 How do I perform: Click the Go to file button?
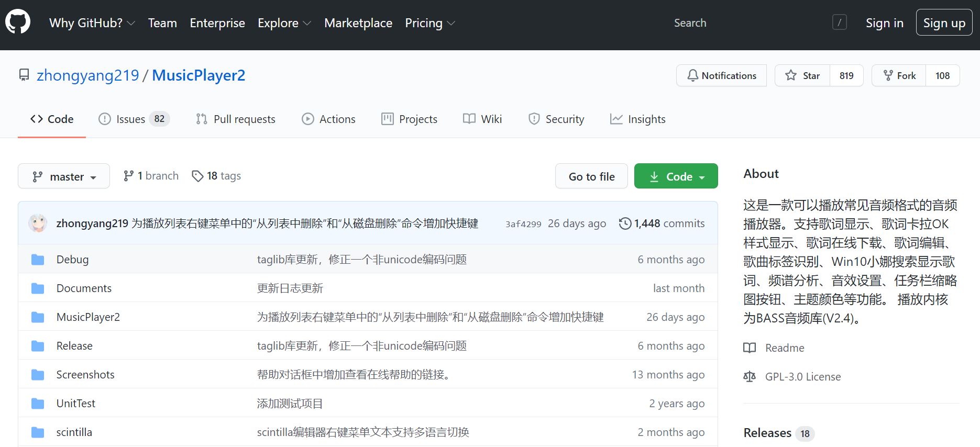click(592, 176)
